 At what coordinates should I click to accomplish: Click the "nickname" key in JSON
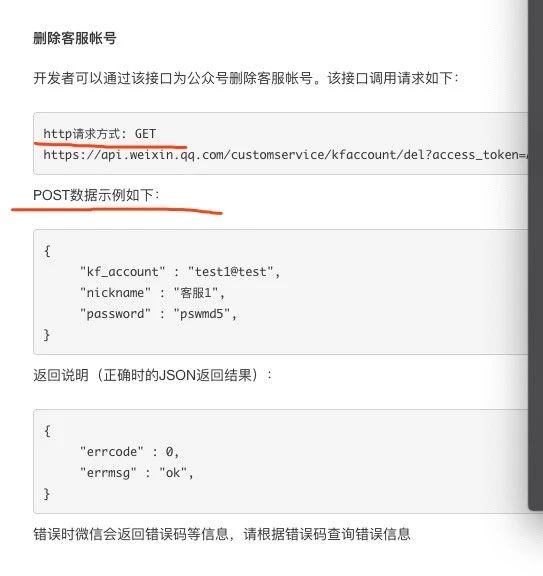pyautogui.click(x=115, y=293)
